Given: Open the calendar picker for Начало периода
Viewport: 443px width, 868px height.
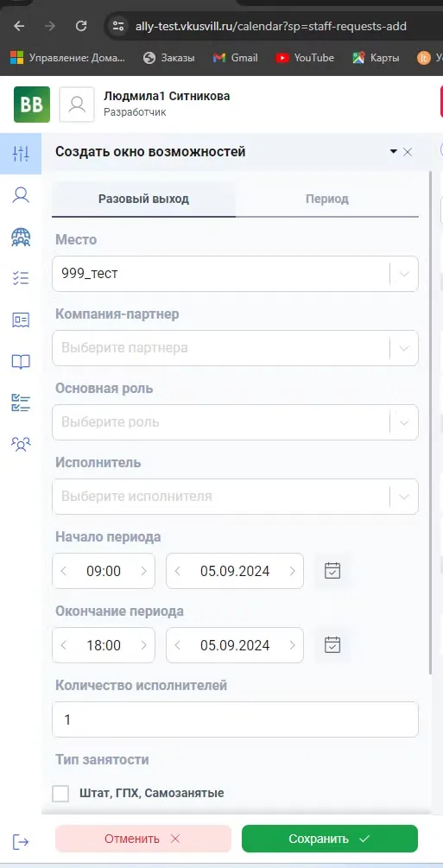Looking at the screenshot, I should point(332,571).
